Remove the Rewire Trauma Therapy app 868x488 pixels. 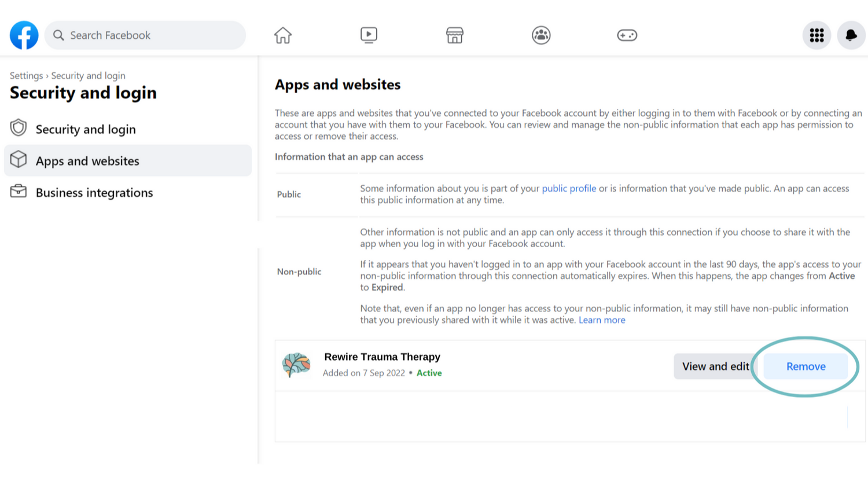click(806, 366)
